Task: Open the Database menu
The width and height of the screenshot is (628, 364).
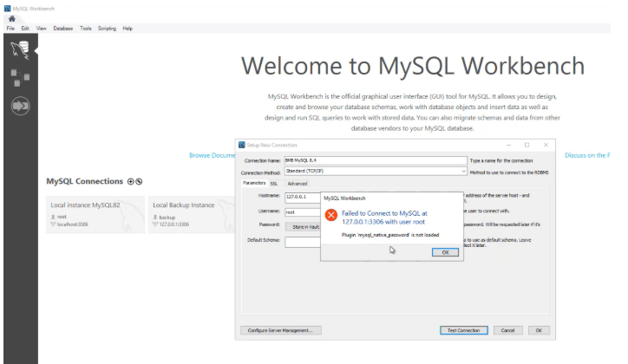Action: (63, 29)
